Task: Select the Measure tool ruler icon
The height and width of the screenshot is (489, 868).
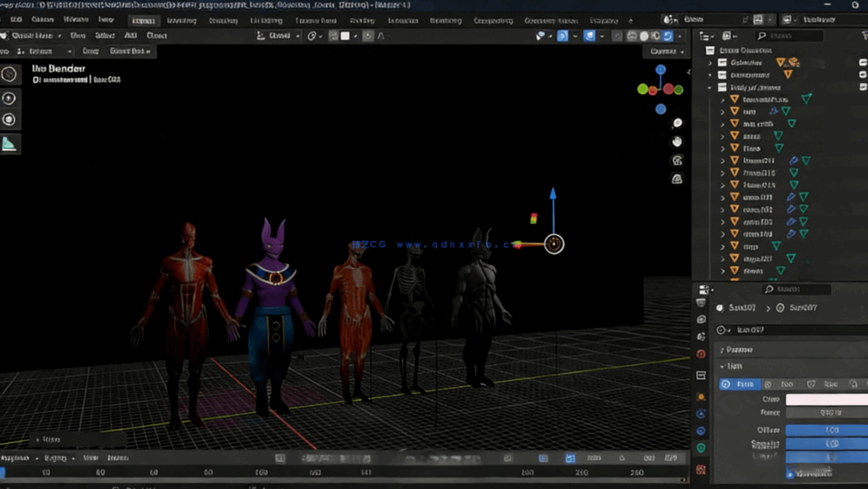Action: coord(9,144)
